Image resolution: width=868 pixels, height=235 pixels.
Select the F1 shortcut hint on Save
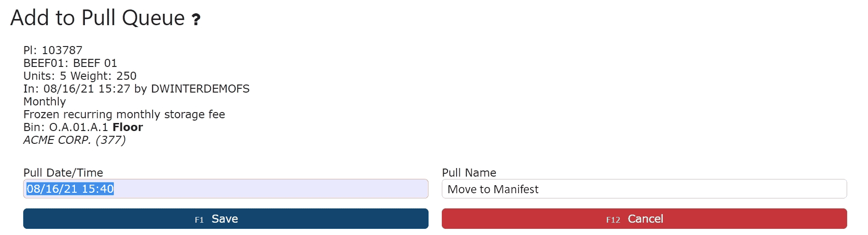tap(199, 220)
